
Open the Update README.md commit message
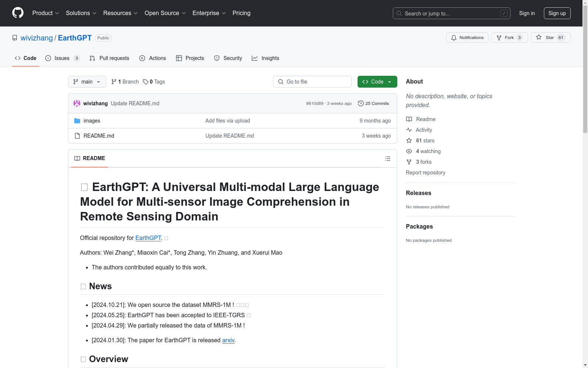pyautogui.click(x=135, y=103)
